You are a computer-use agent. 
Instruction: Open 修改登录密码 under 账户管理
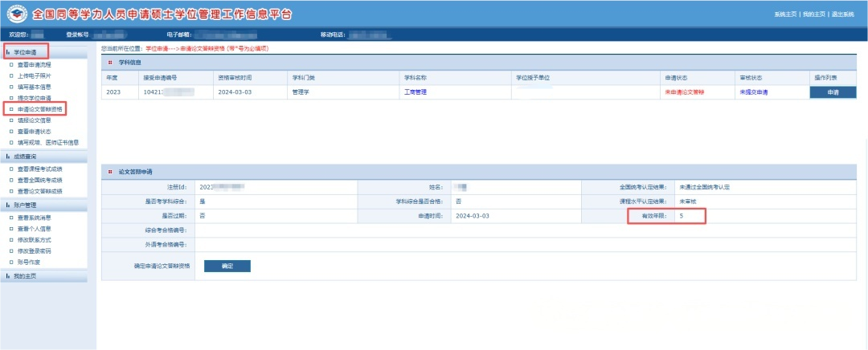34,250
